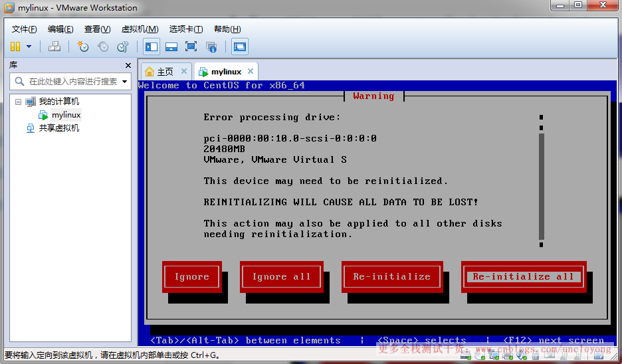Open the 选项卡(T) menu
This screenshot has height=364, width=622.
[186, 29]
